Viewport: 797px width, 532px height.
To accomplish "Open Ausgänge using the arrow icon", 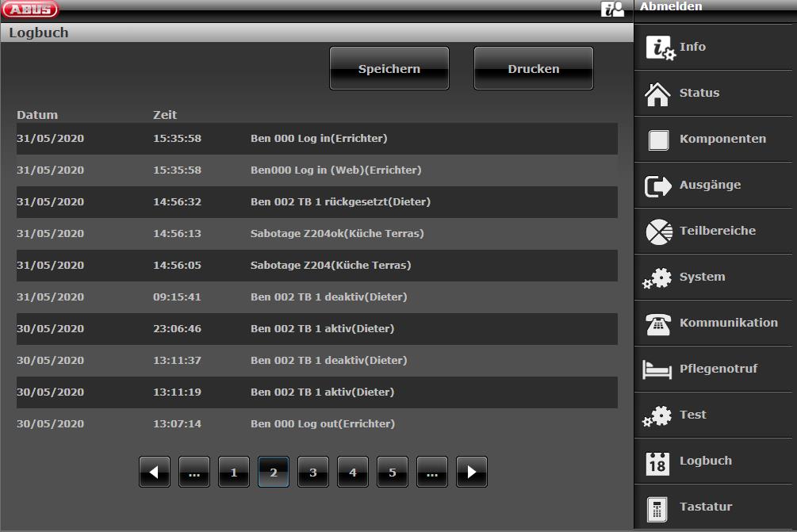I will coord(658,186).
